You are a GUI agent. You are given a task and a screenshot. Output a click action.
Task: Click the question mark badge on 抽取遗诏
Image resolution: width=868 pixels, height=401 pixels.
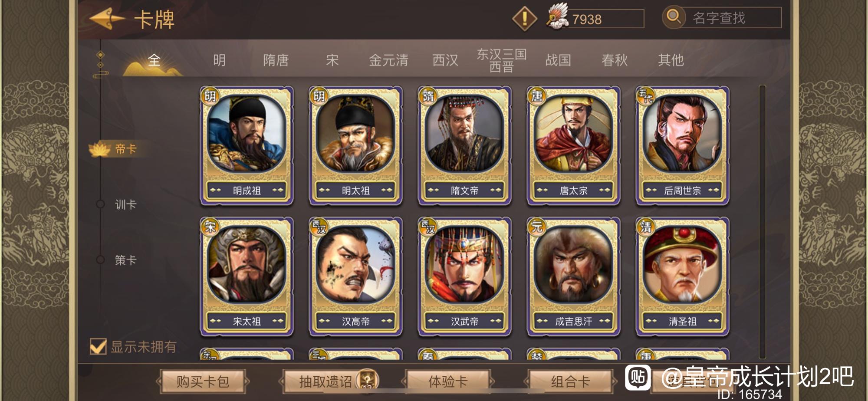367,381
